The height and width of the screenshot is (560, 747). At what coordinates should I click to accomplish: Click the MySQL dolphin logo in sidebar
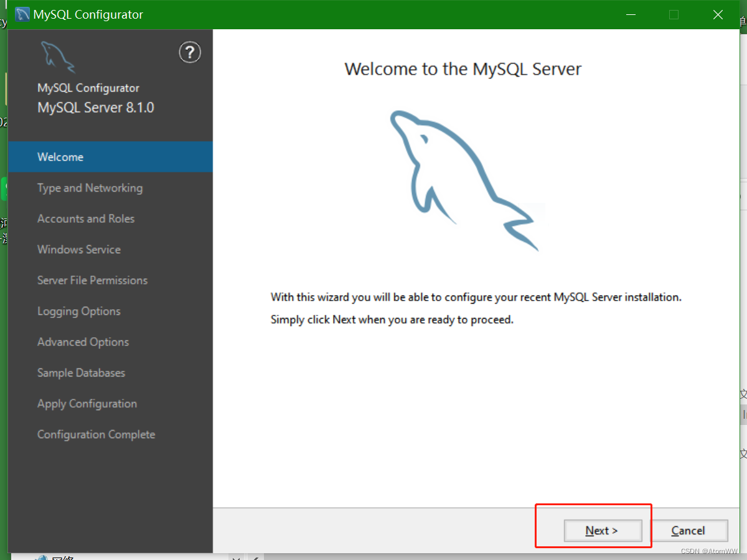(57, 57)
